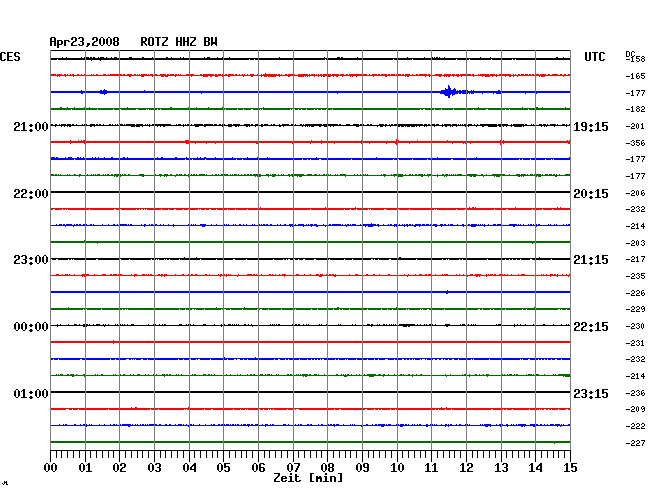Pick the DC offset value -182
Screen dimensions: 650x494
[x=635, y=109]
